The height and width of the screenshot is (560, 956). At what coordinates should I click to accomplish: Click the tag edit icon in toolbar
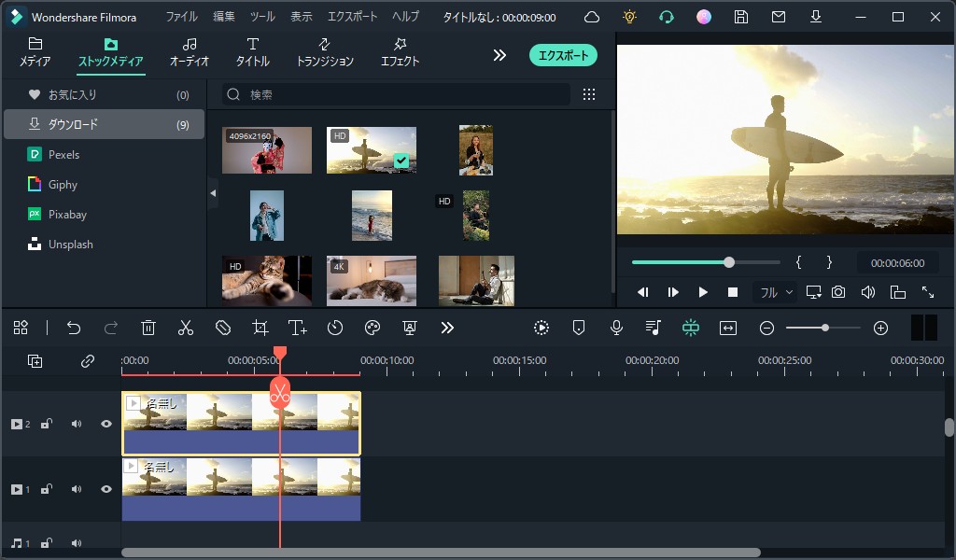tap(223, 328)
